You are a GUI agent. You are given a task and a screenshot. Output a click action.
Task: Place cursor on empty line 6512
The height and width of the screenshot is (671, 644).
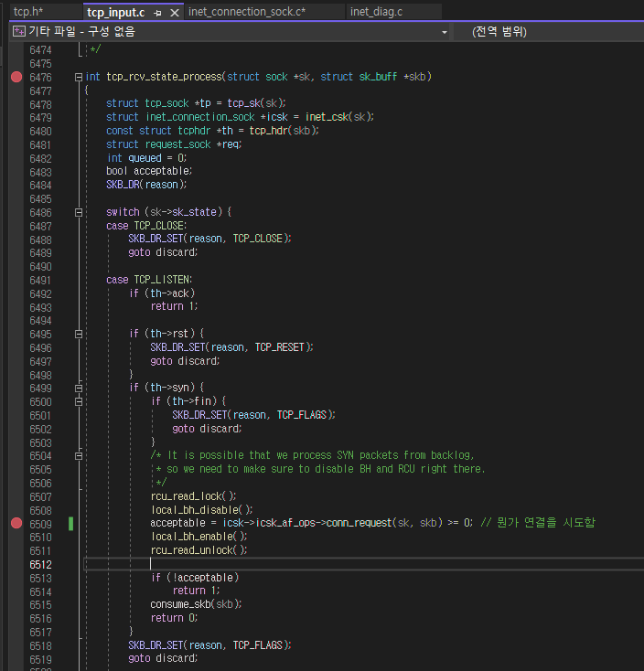click(x=274, y=564)
